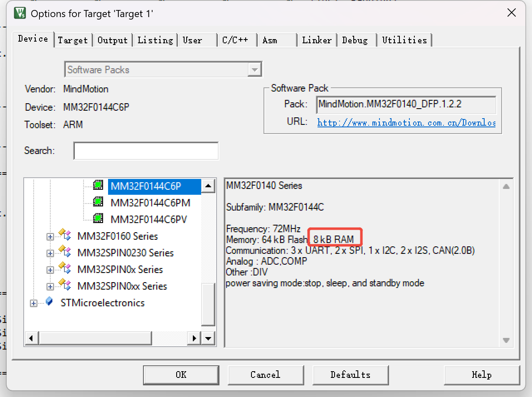Click the device tree scroll down arrow
Screen dimensions: 532x397
pos(208,338)
